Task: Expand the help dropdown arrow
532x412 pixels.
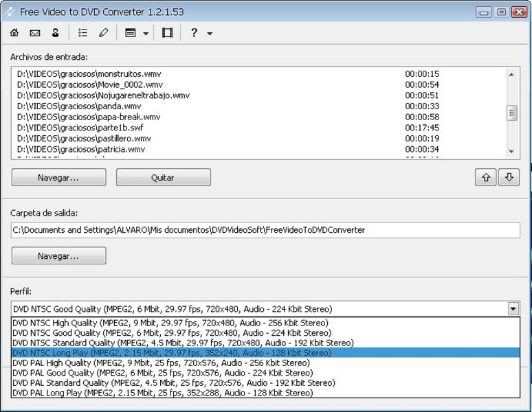Action: [x=210, y=34]
